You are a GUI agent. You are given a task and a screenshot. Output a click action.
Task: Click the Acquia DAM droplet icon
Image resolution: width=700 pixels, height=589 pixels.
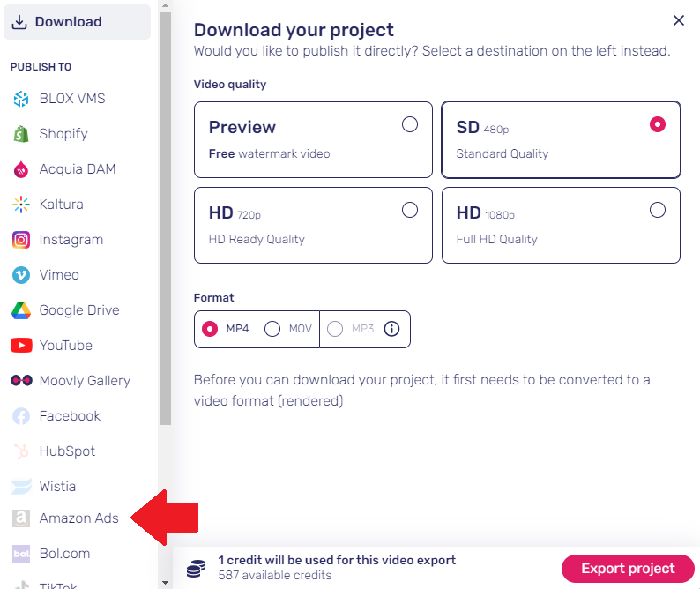(21, 169)
